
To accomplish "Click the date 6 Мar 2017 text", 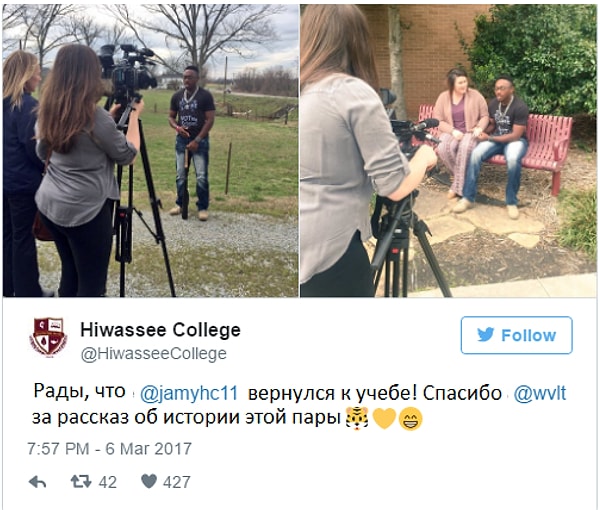I will 148,449.
